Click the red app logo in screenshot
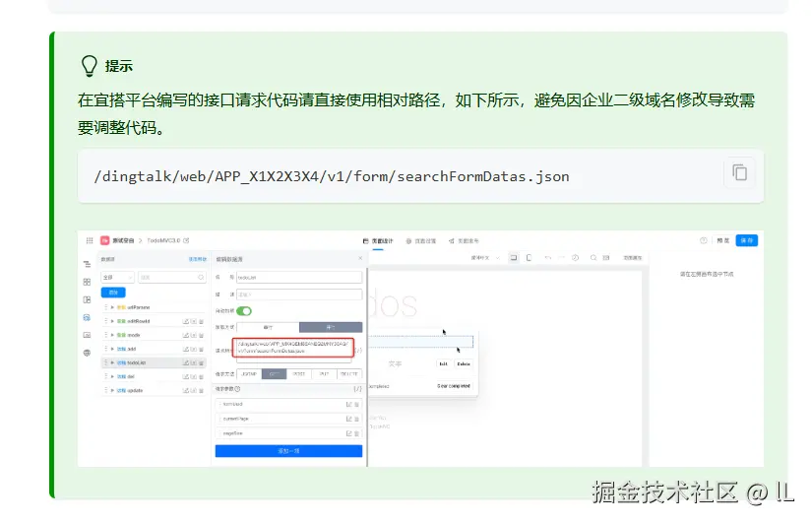 click(x=104, y=240)
